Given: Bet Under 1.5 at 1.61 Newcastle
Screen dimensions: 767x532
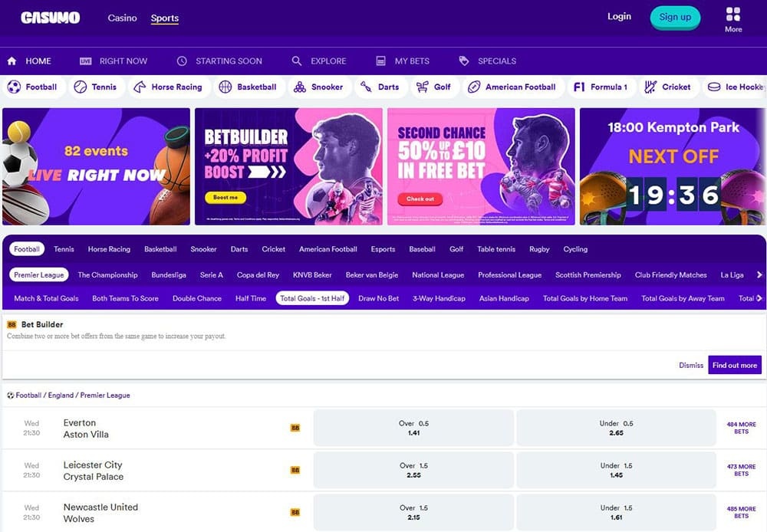Looking at the screenshot, I should tap(617, 512).
